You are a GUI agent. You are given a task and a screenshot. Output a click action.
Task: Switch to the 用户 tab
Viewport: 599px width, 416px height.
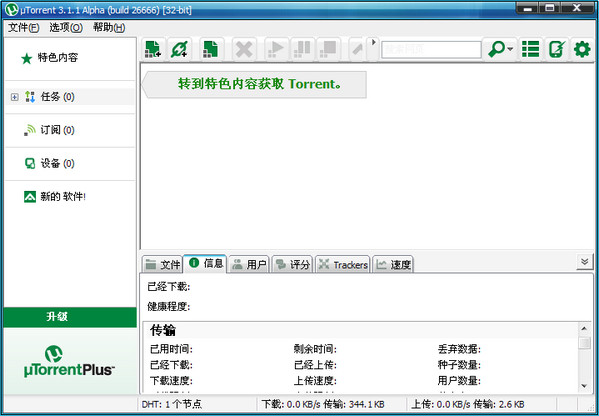point(249,264)
